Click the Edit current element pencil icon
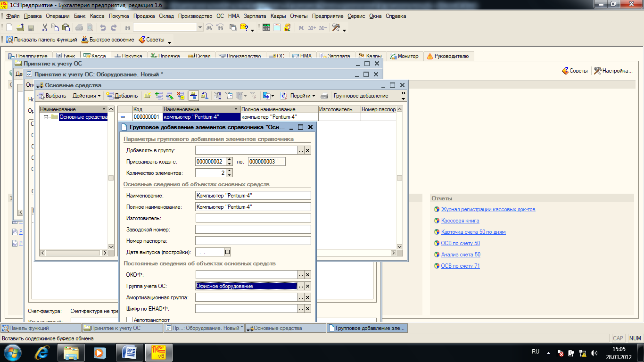This screenshot has height=362, width=644. [x=169, y=96]
